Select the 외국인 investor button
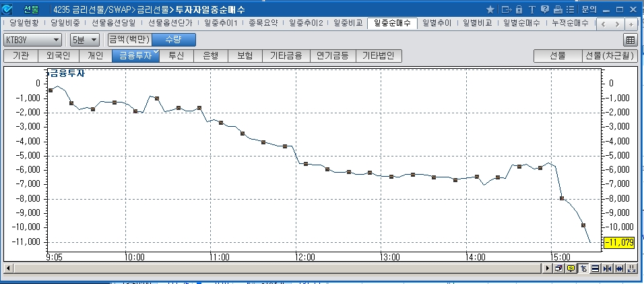 58,55
